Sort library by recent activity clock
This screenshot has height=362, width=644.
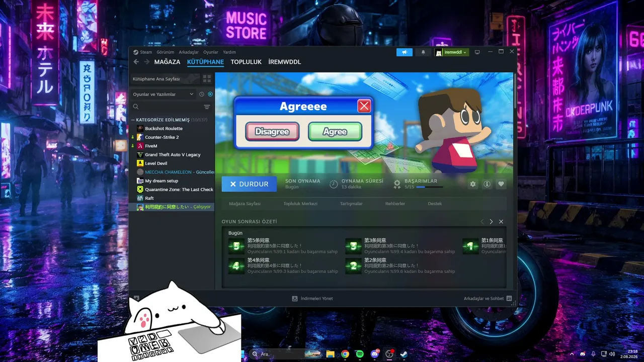[202, 94]
